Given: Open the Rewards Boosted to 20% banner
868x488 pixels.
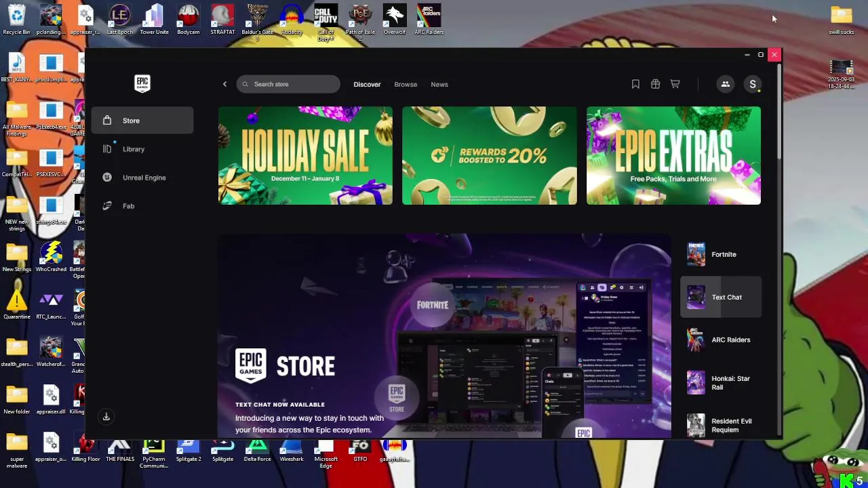Looking at the screenshot, I should 490,155.
